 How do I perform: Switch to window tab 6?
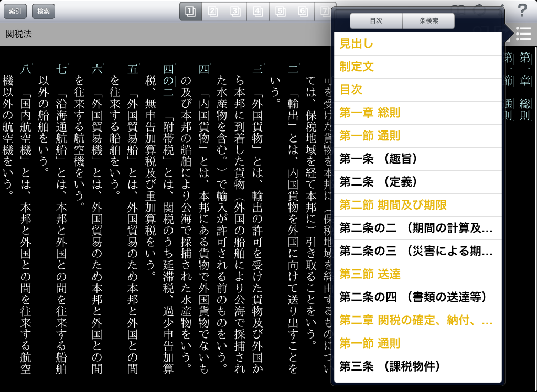303,12
